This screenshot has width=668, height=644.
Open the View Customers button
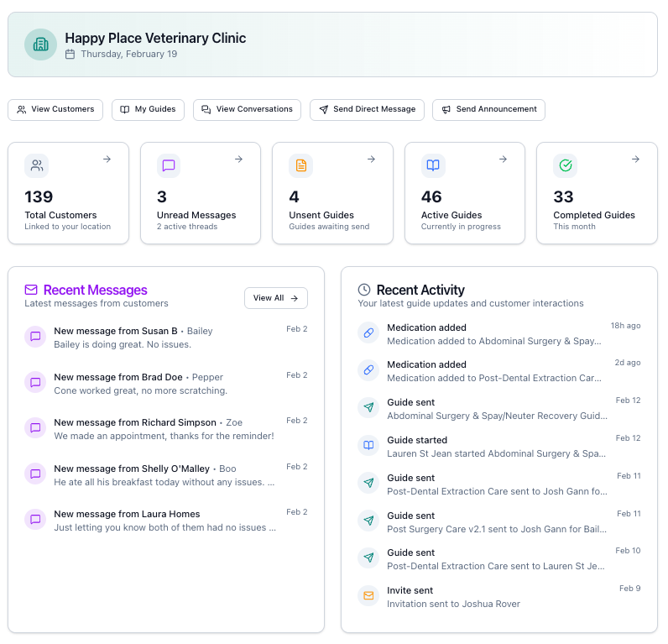point(55,109)
